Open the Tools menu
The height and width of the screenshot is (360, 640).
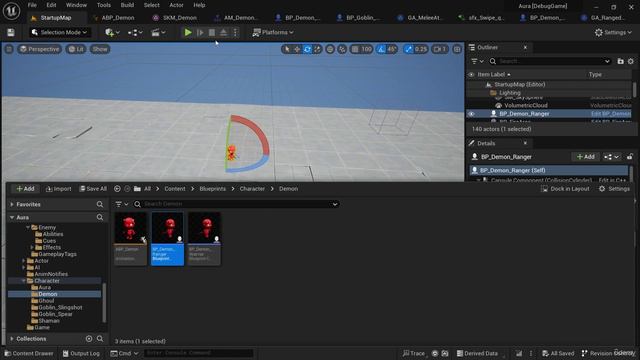coord(104,5)
